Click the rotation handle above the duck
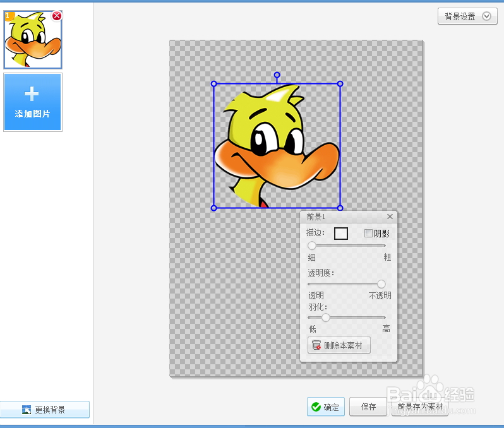Viewport: 504px width, 428px height. (x=277, y=75)
